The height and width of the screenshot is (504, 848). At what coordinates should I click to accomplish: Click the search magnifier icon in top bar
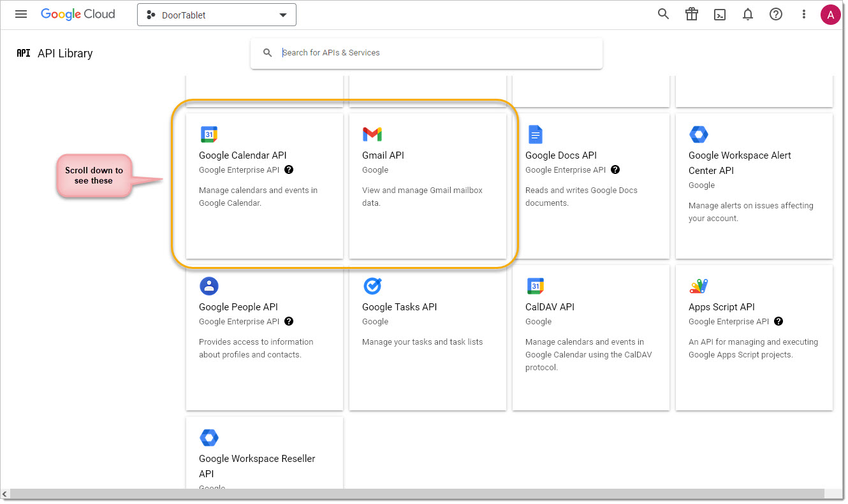(663, 15)
